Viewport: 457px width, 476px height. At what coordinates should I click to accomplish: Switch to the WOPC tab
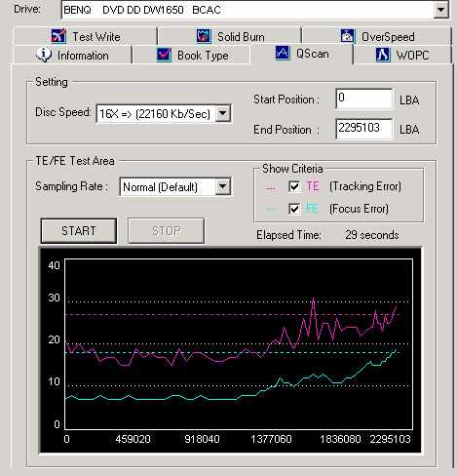click(x=402, y=55)
